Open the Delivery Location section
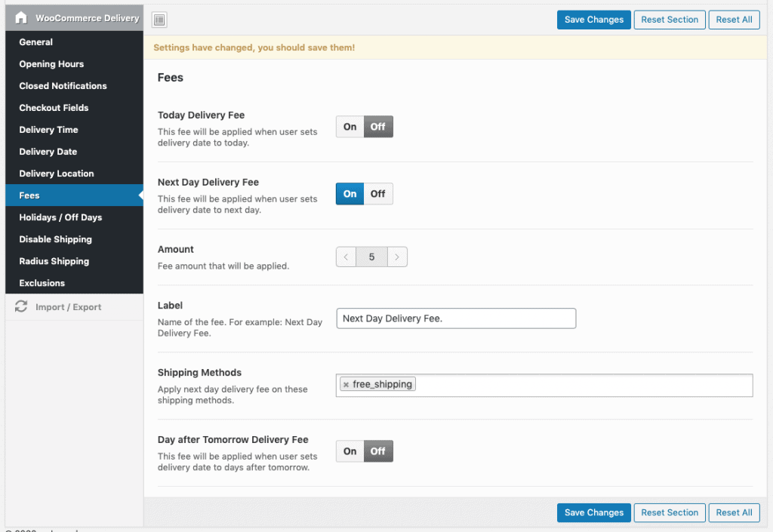The image size is (773, 532). point(57,174)
